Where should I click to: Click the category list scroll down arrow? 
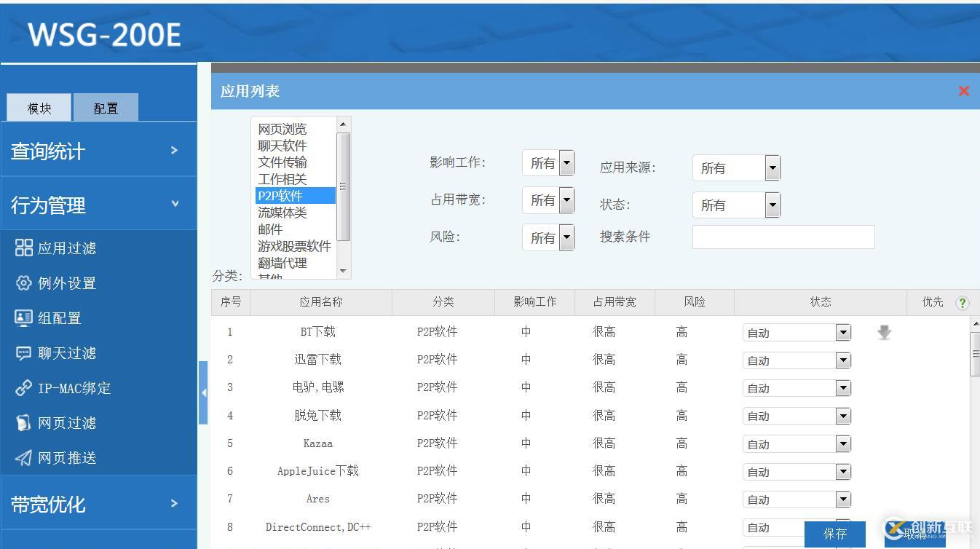click(344, 272)
